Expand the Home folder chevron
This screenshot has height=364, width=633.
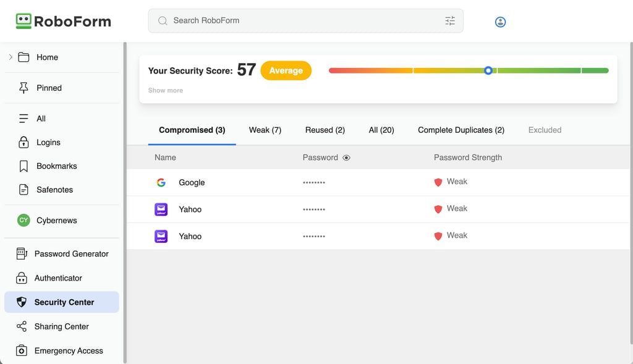(11, 57)
